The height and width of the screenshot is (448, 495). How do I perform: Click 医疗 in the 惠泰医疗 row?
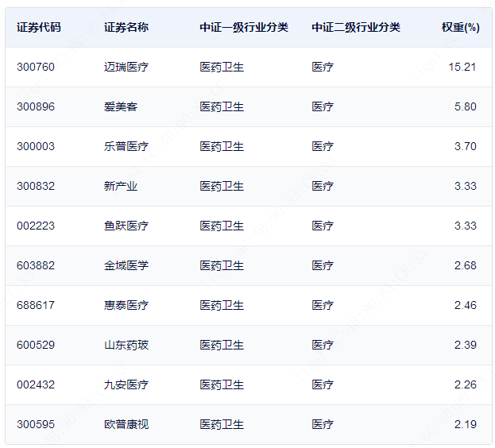click(323, 305)
